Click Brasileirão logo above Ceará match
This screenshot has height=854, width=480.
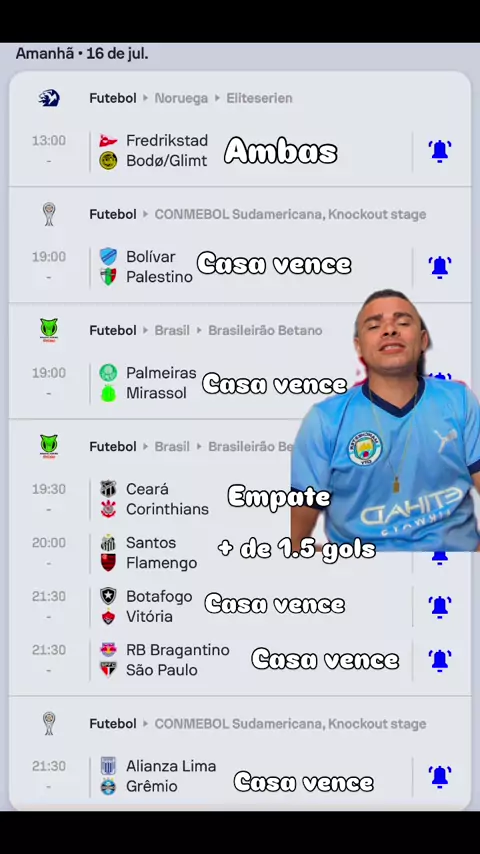49,446
